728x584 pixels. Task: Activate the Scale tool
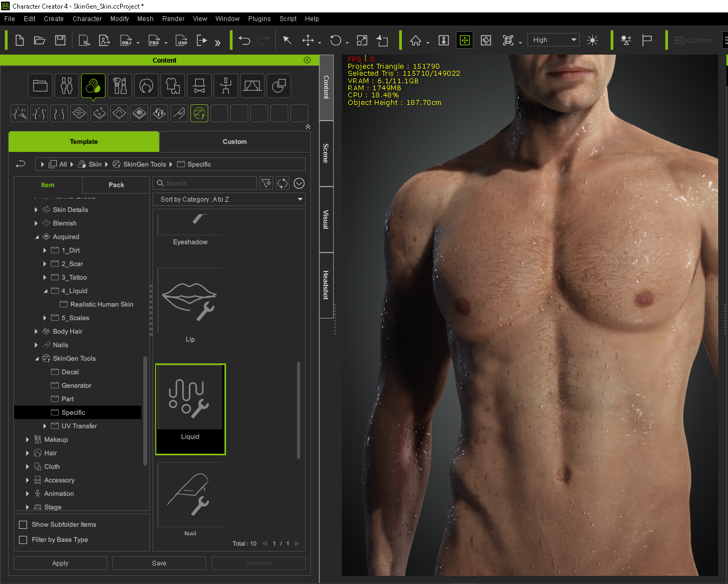click(362, 41)
